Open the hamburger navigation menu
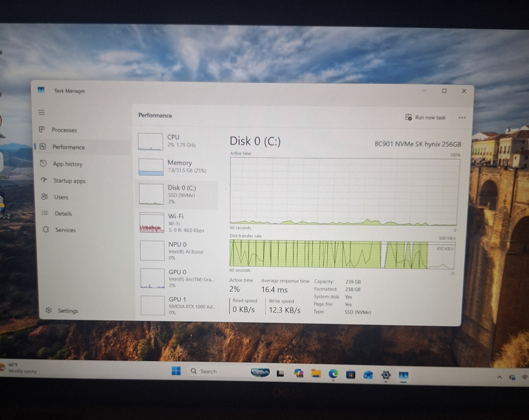Image resolution: width=529 pixels, height=420 pixels. (41, 112)
